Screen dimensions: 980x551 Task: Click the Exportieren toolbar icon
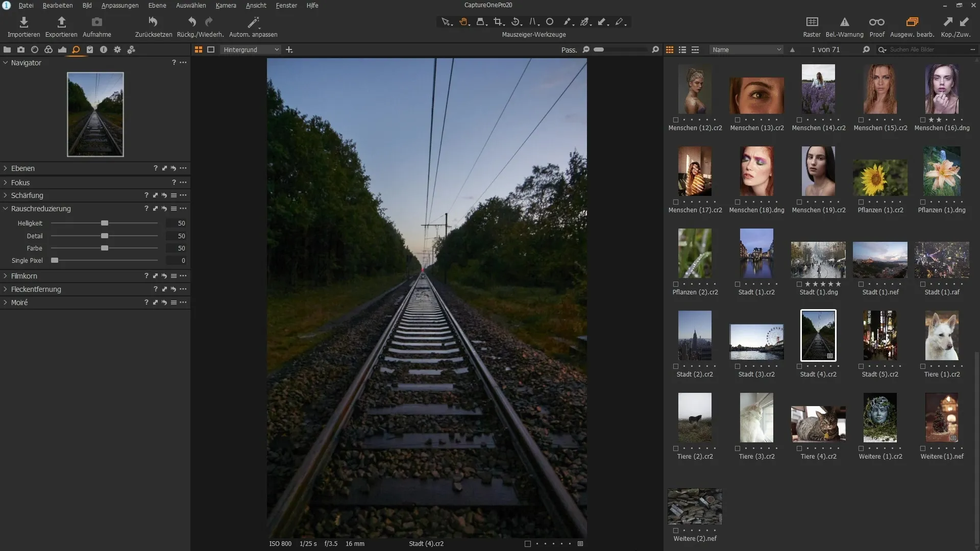[61, 22]
